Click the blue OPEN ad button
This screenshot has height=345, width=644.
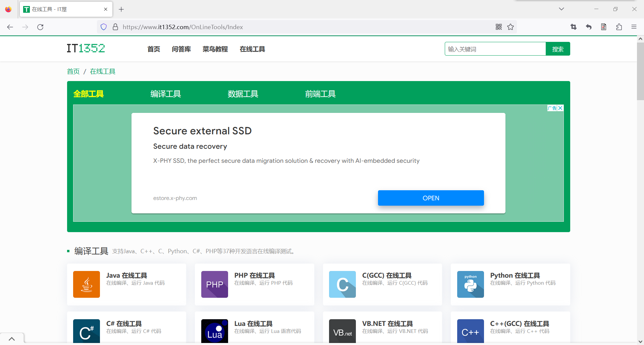point(431,198)
